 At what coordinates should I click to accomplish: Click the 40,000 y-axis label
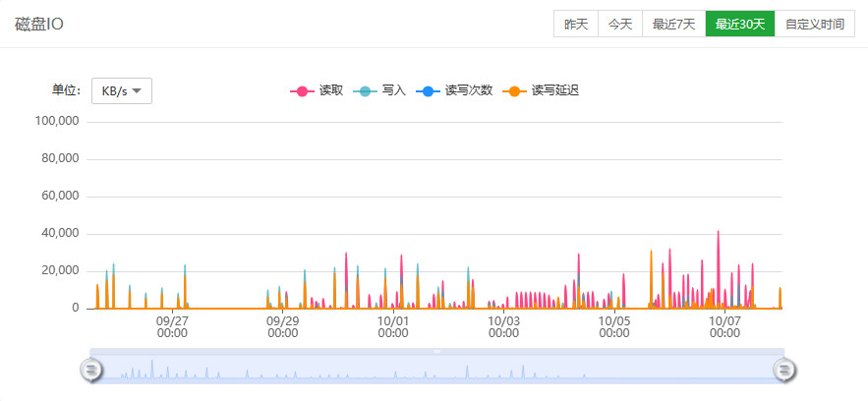click(x=60, y=233)
